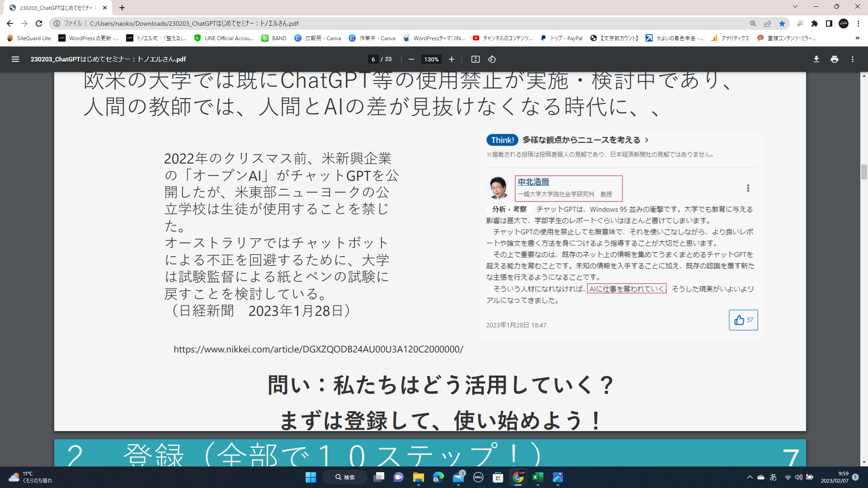Toggle Japanese IME あ indicator in tray
Image resolution: width=868 pixels, height=488 pixels.
[x=773, y=477]
